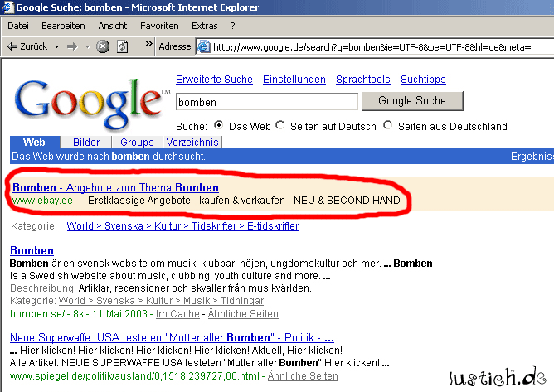Open the Ansicht menu

coord(112,26)
